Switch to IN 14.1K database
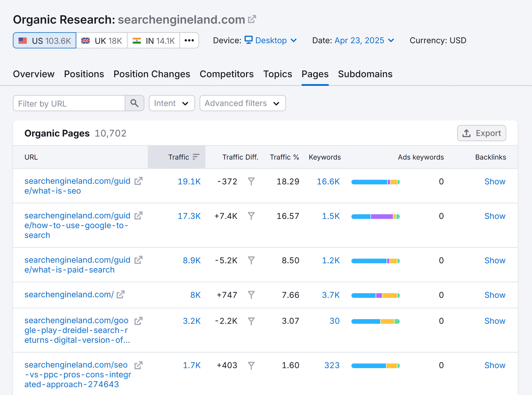The height and width of the screenshot is (395, 532). point(154,40)
